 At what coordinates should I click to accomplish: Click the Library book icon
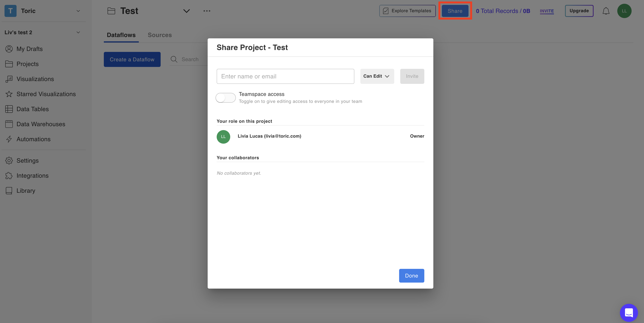9,191
